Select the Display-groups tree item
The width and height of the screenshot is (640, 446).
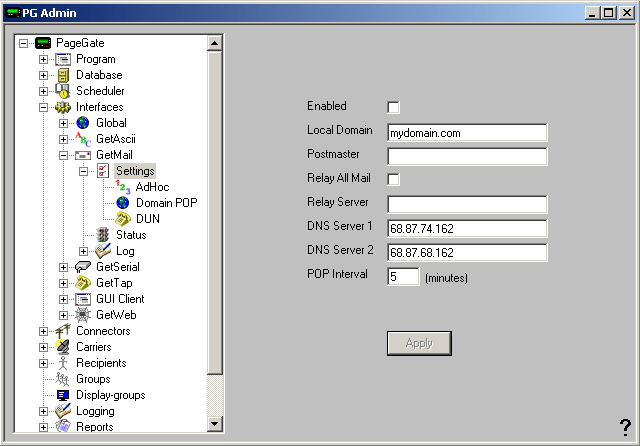(111, 395)
